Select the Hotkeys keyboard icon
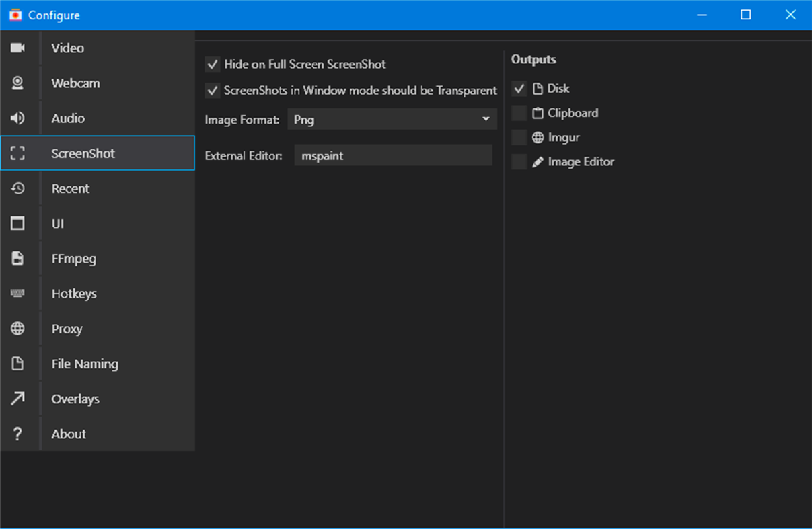This screenshot has height=529, width=812. point(17,294)
